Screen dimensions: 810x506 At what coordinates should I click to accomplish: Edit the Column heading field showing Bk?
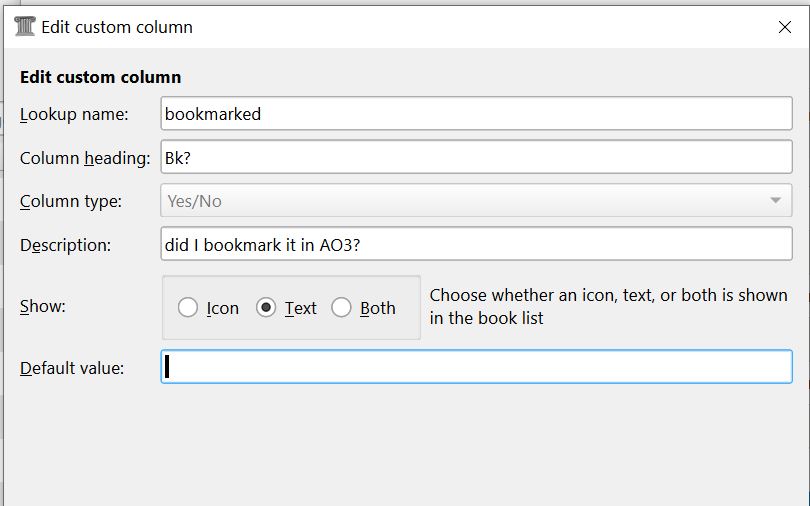coord(476,158)
